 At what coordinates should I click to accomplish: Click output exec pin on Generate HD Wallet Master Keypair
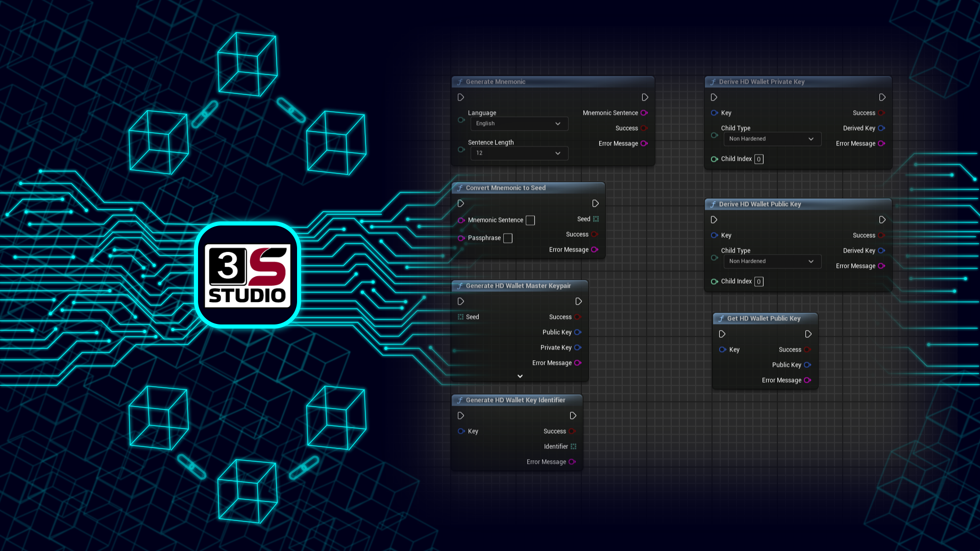pos(579,302)
